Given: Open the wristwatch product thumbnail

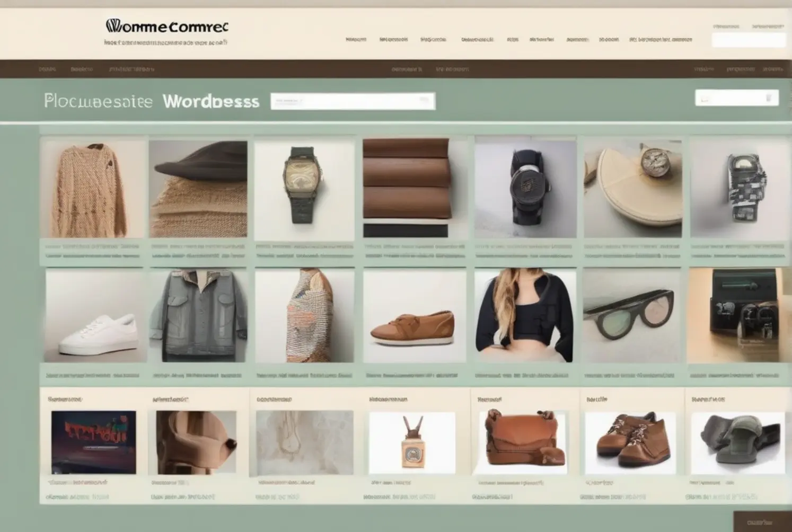Looking at the screenshot, I should pos(304,189).
